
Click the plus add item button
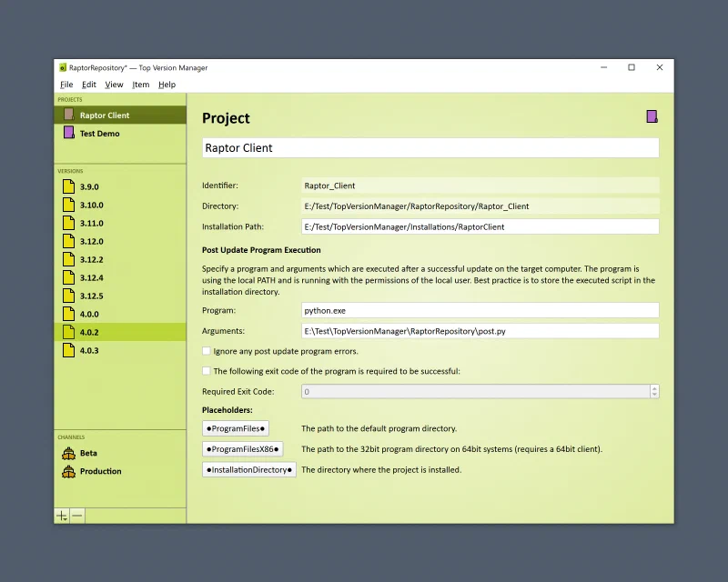point(62,516)
